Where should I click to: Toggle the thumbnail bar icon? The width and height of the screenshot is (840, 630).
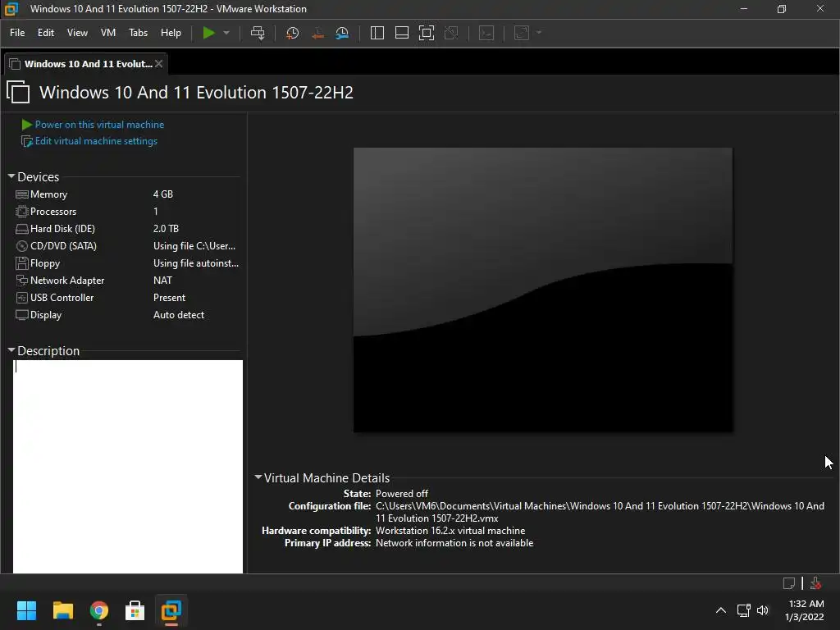point(402,33)
